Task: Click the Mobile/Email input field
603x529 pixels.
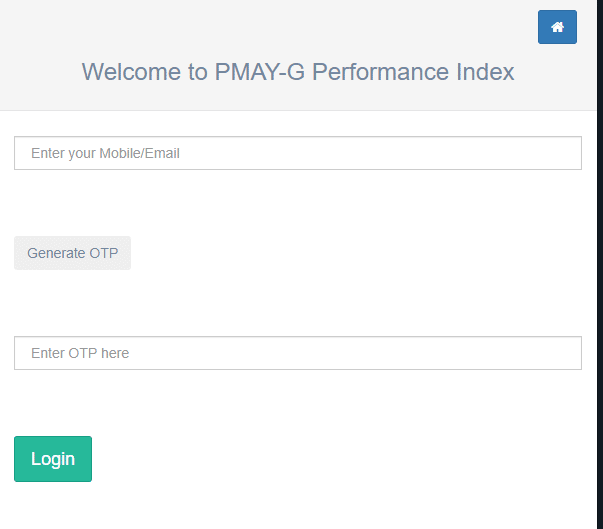Action: point(298,153)
